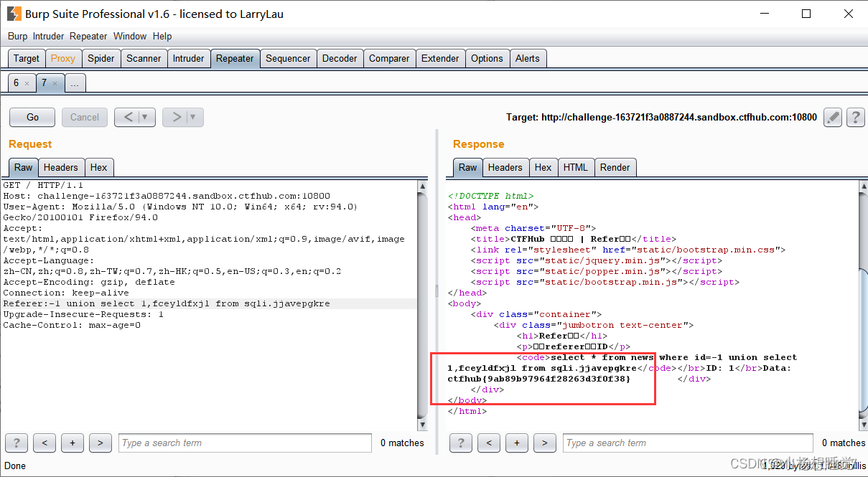Edit target with the pencil icon

[833, 117]
